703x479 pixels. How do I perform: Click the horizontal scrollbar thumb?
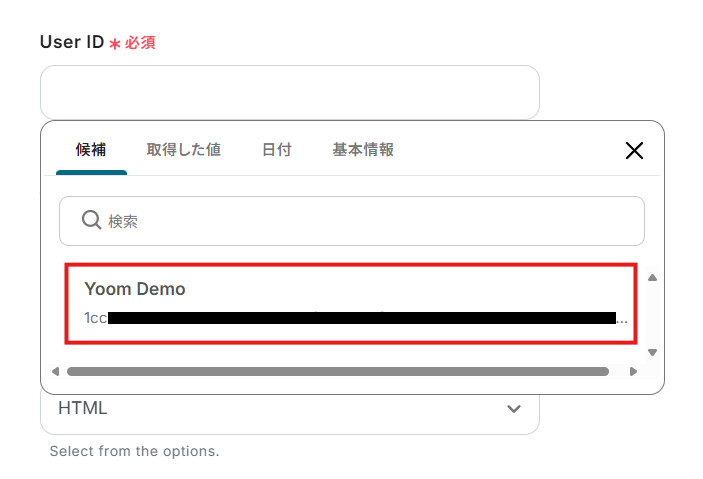(x=338, y=371)
